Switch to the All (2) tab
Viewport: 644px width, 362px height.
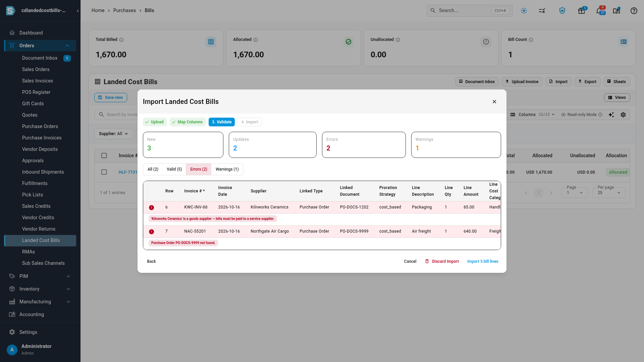tap(153, 169)
